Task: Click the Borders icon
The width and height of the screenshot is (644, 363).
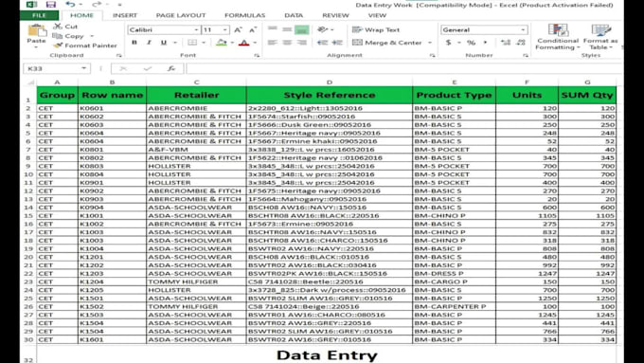Action: coord(192,43)
